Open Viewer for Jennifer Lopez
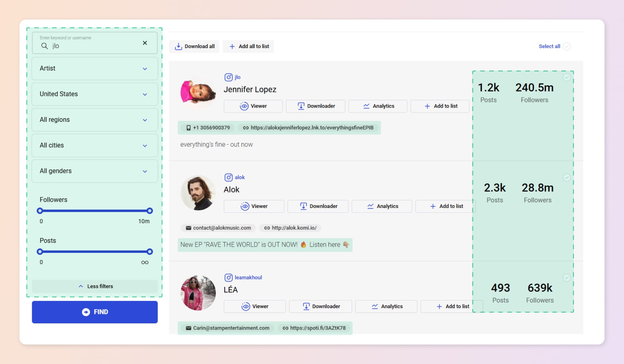Screen dimensions: 624x364 pos(253,106)
